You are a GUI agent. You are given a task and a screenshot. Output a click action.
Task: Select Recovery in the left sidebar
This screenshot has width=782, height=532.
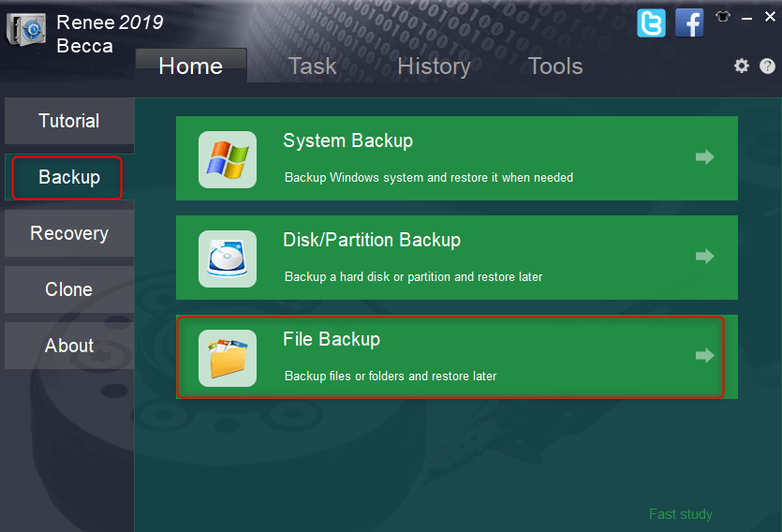pyautogui.click(x=68, y=233)
